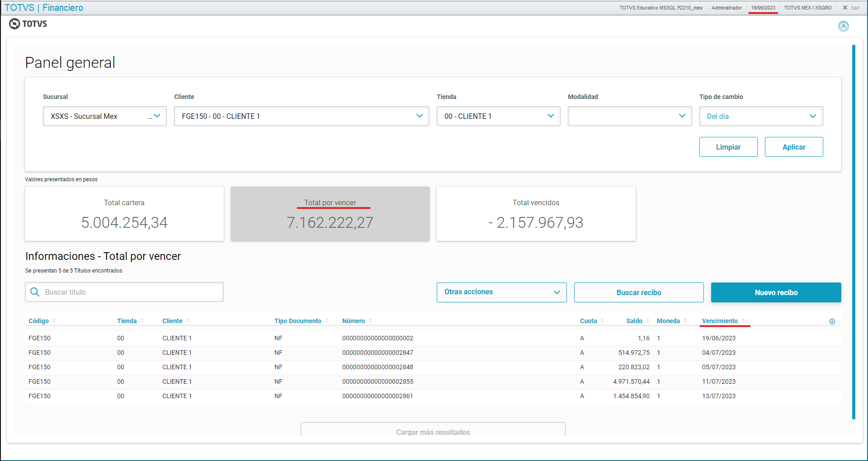The height and width of the screenshot is (461, 868).
Task: Sort by Tienda column arrows
Action: [x=142, y=320]
